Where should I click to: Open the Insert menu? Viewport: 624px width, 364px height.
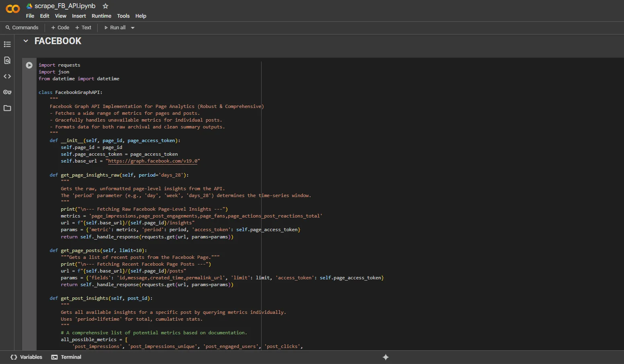pos(79,16)
